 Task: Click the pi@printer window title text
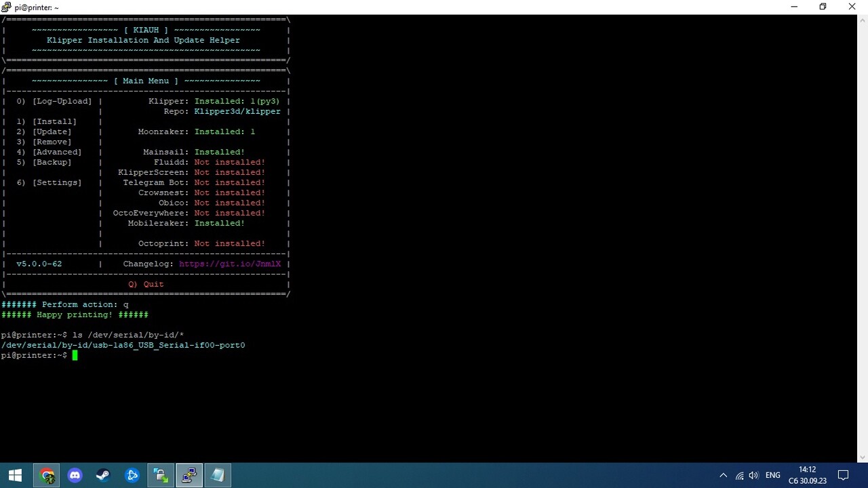click(37, 7)
